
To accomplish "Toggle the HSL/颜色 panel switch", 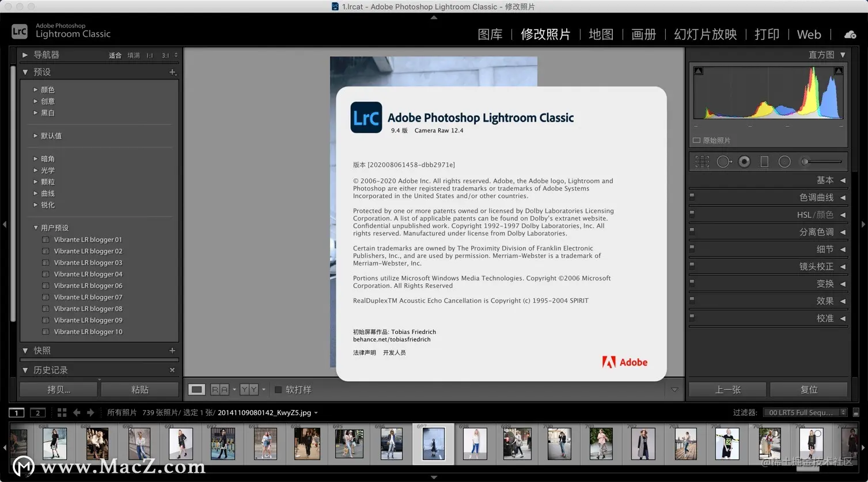I will (692, 214).
